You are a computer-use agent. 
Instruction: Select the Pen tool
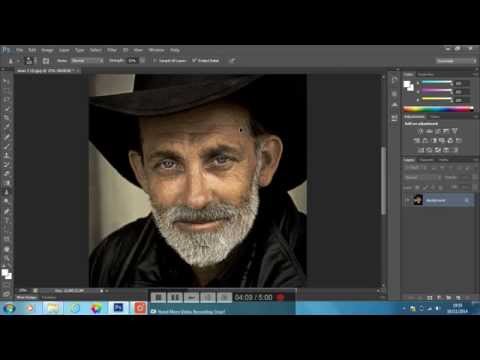6,211
